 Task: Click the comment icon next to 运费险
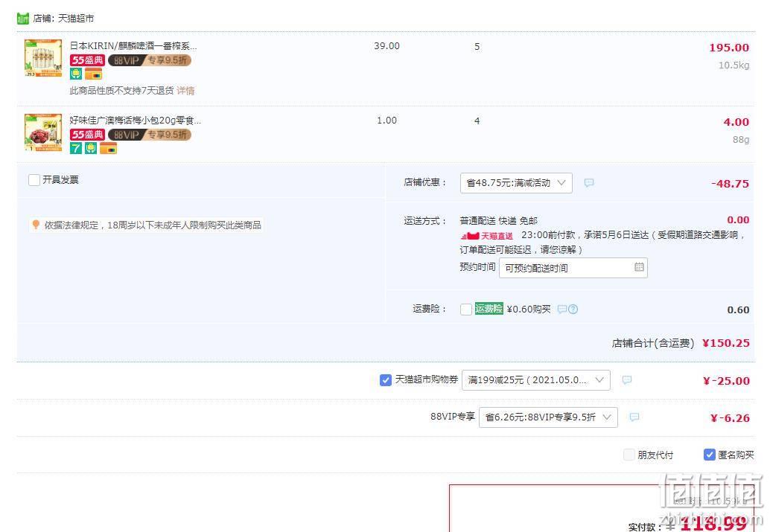562,310
